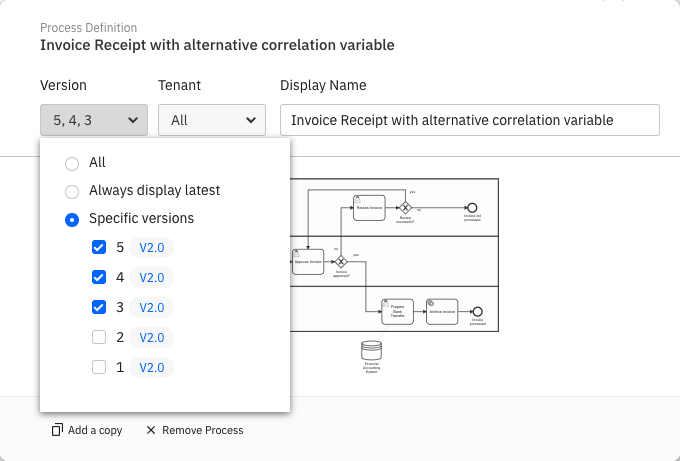Click the Approve Invoice task node
Screen dimensions: 680x461
pyautogui.click(x=308, y=261)
